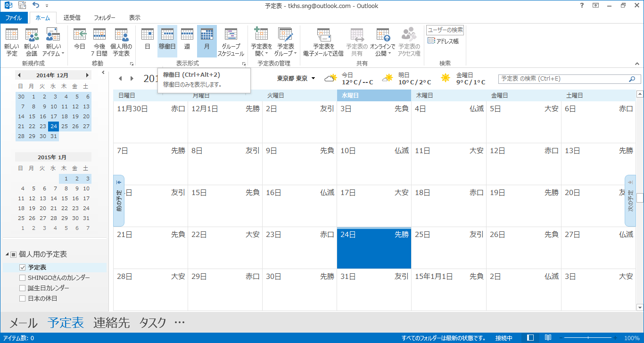This screenshot has height=343, width=644.
Task: Show the next 7 days (今後7日間)
Action: click(99, 42)
